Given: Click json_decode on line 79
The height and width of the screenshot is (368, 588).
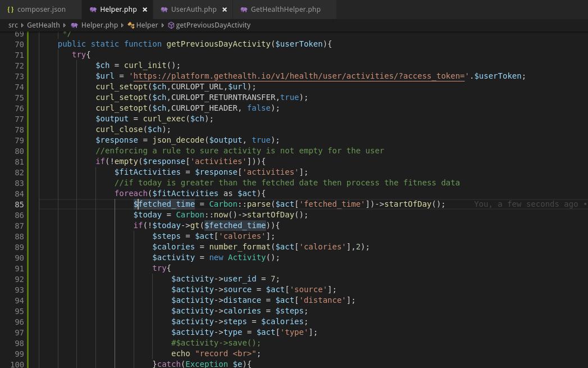Looking at the screenshot, I should coord(179,140).
